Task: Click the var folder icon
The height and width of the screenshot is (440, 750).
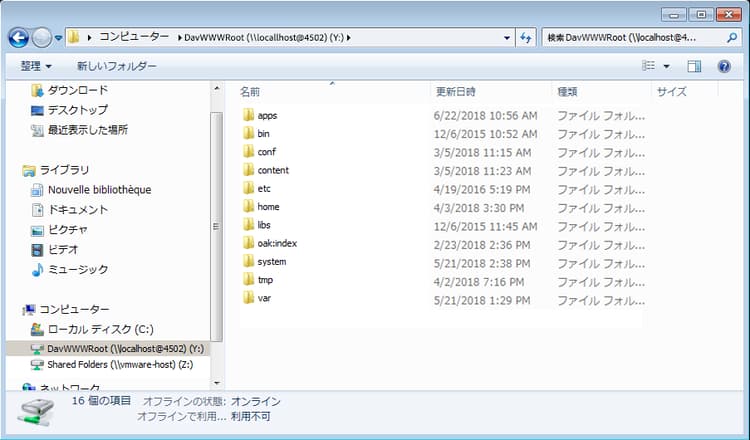Action: pos(248,298)
